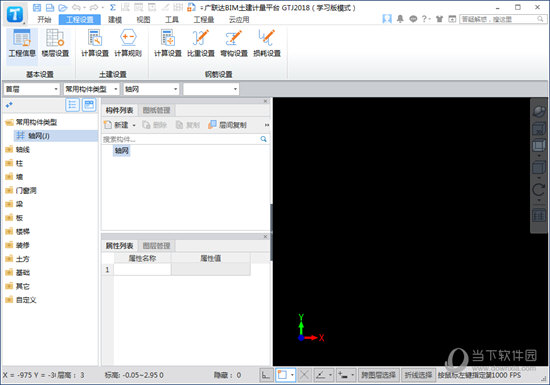
Task: Click the grid table icon on right toolbar
Action: tap(539, 216)
